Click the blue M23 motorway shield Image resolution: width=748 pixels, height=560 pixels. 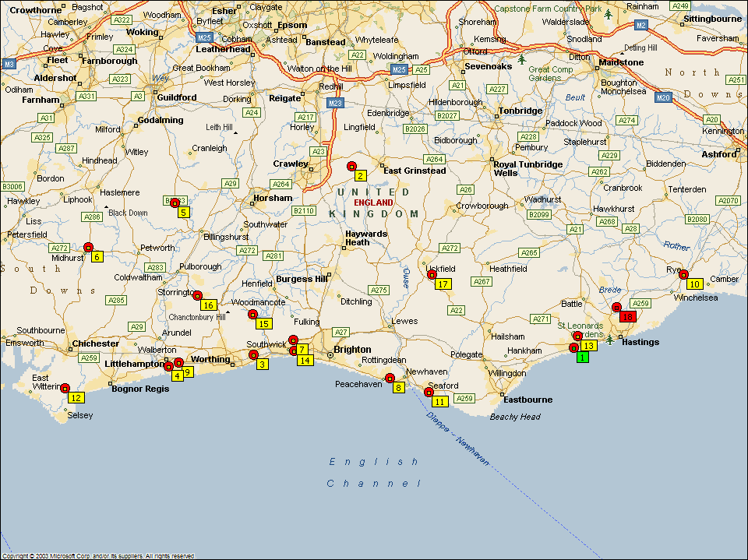tap(335, 103)
